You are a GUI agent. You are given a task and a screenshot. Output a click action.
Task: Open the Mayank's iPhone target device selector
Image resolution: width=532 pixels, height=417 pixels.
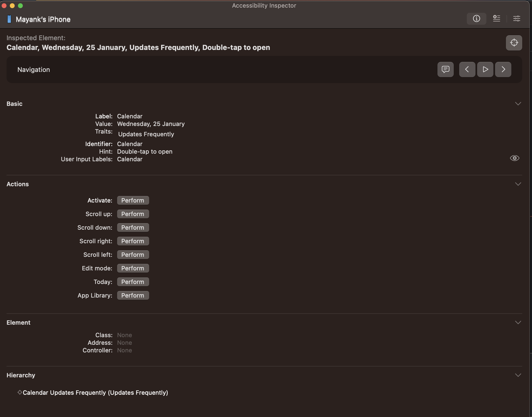[x=39, y=19]
